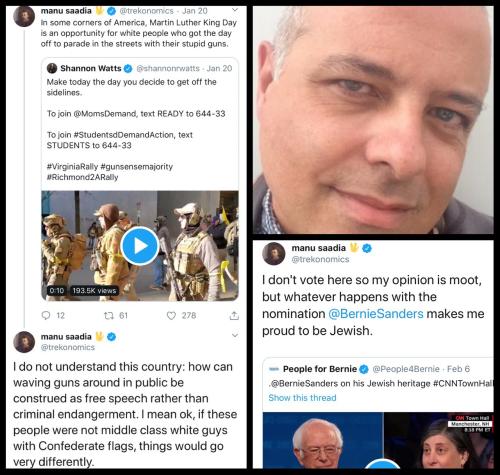Open the @BernieSanders mention link
Viewport: 500px width, 475px height.
click(376, 314)
